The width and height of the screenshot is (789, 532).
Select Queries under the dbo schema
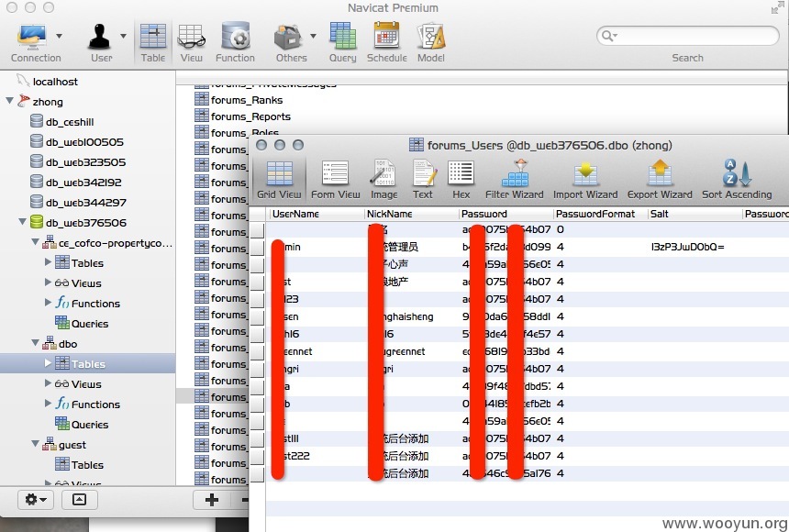tap(90, 425)
